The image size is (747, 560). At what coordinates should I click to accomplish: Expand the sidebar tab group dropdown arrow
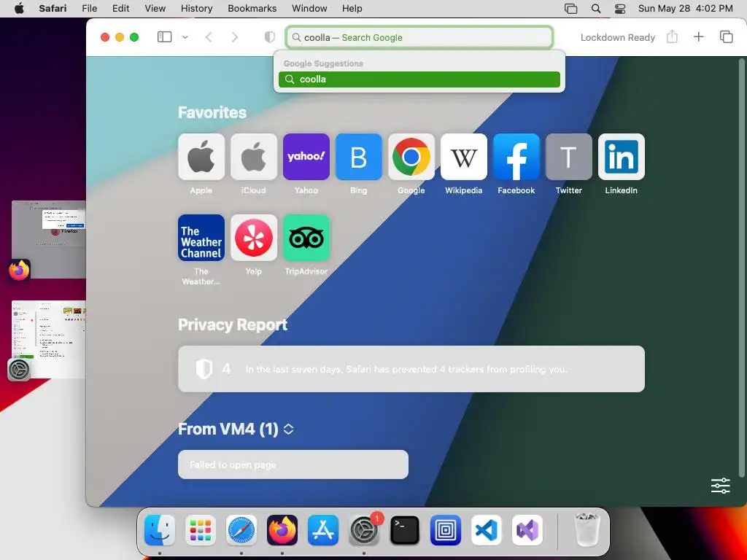click(x=185, y=37)
